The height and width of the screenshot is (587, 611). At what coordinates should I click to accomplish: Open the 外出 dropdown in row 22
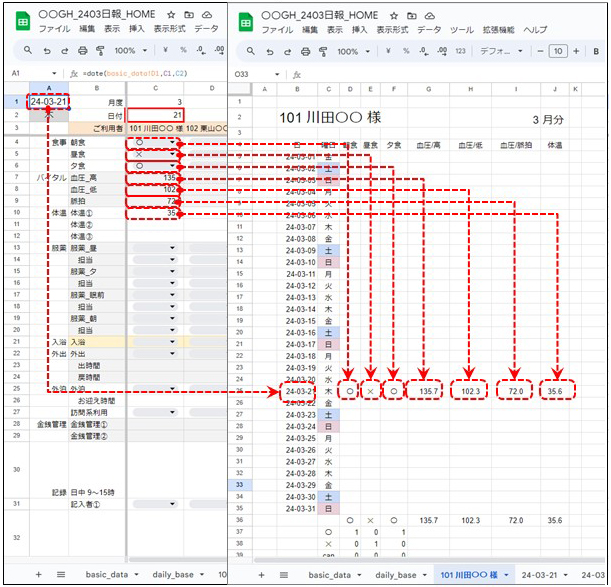click(x=172, y=354)
